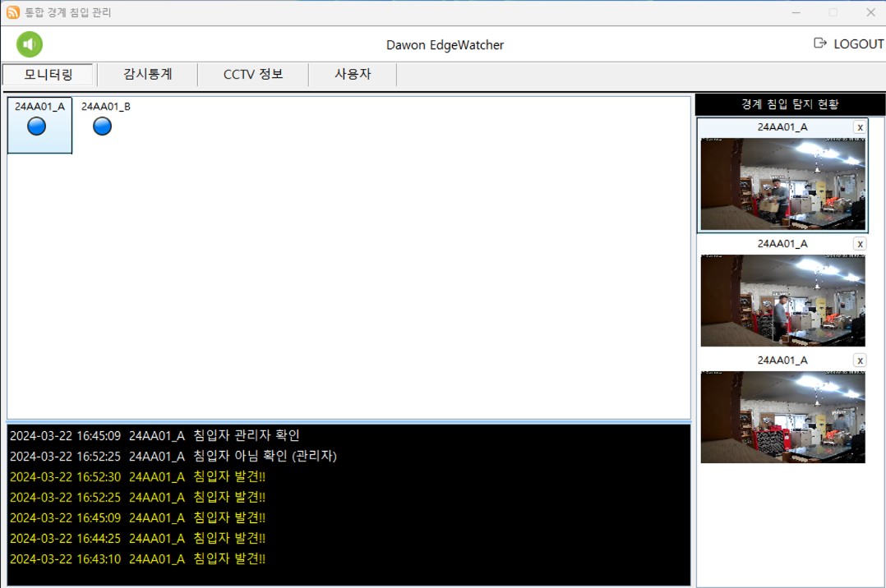The width and height of the screenshot is (886, 588).
Task: Select the 24AA01_B camera blue indicator
Action: [102, 126]
